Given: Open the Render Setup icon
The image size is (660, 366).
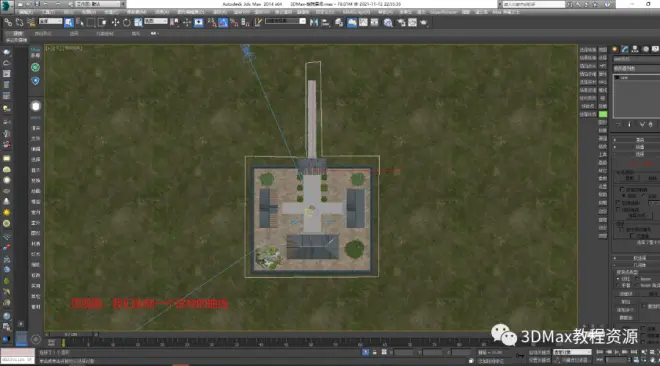Looking at the screenshot, I should pos(401,22).
